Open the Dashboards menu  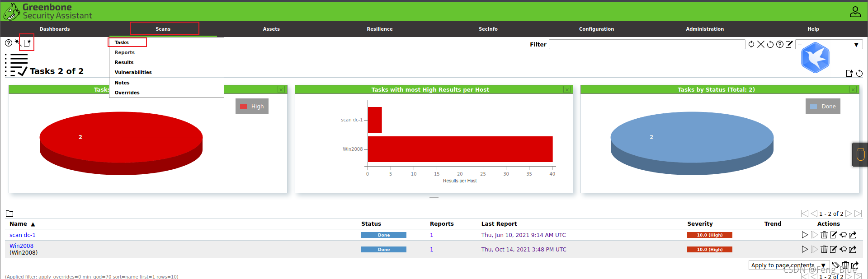point(55,29)
